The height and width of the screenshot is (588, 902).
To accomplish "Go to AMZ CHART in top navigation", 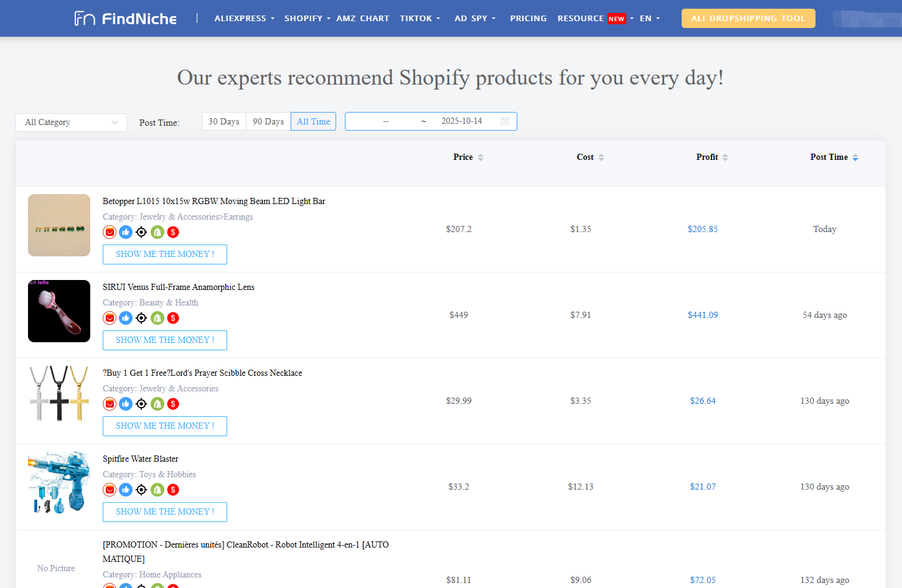I will point(362,19).
